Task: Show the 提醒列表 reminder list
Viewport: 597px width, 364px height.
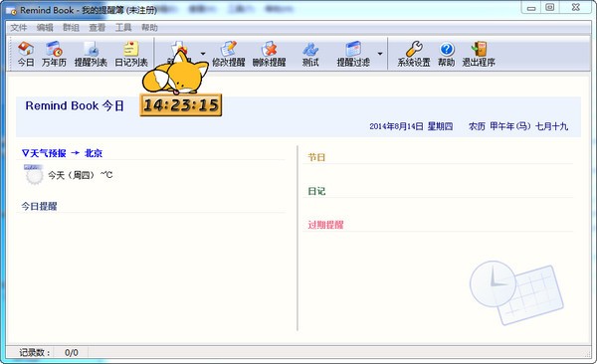Action: (91, 54)
